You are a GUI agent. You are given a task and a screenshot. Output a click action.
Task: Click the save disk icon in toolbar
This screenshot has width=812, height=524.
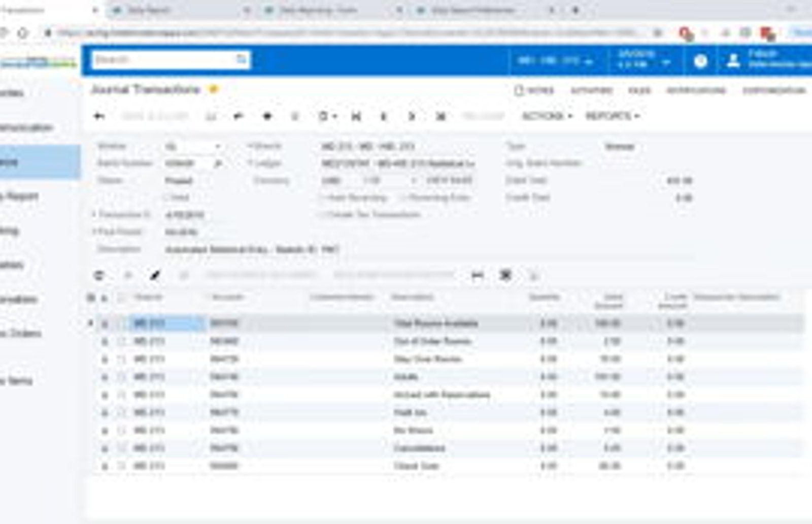point(211,116)
